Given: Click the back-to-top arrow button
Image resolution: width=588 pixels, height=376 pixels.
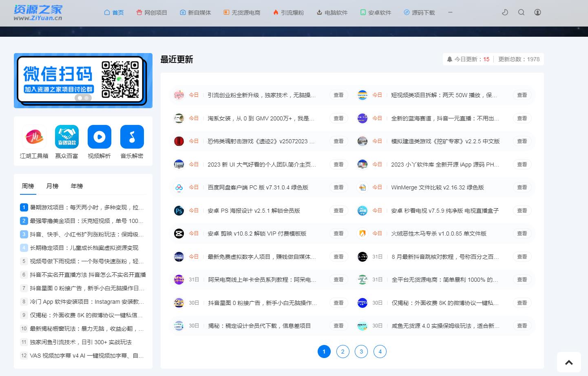Looking at the screenshot, I should click(x=569, y=362).
